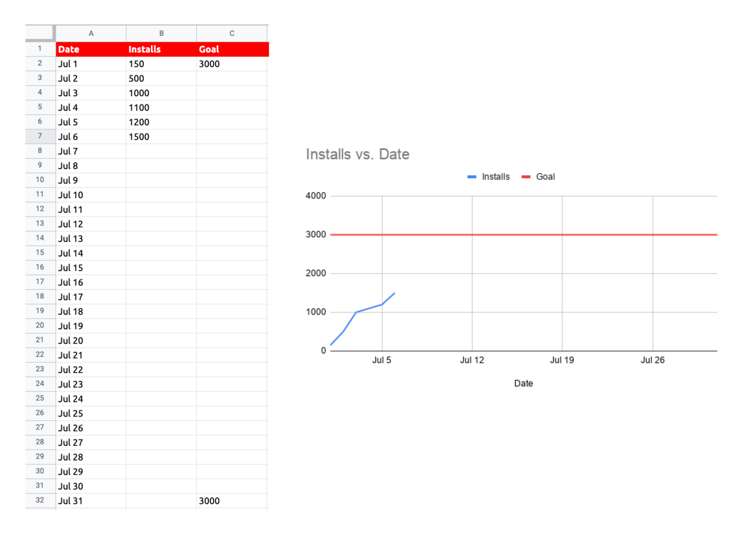Image resolution: width=756 pixels, height=534 pixels.
Task: Click the Jul 31 goal value cell
Action: tap(232, 501)
